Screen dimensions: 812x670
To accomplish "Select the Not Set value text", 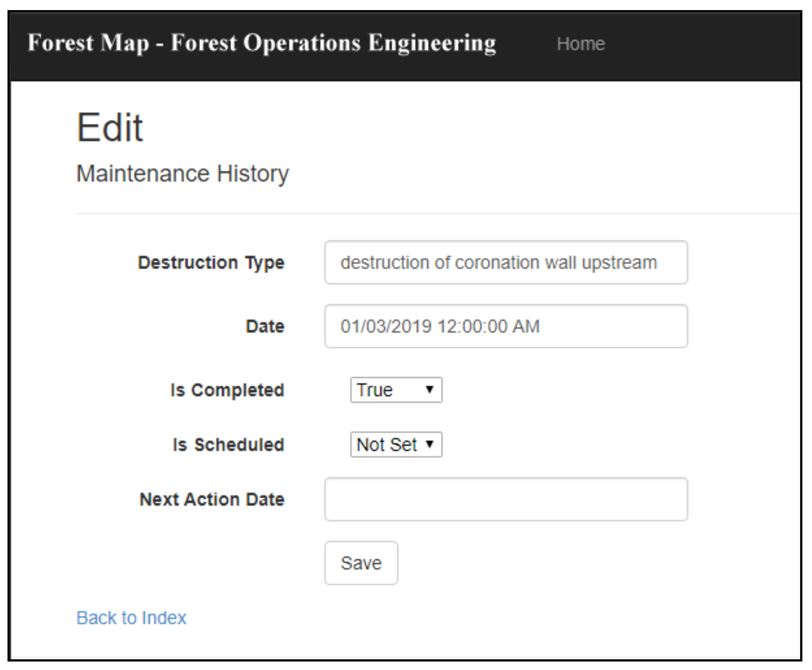I will [387, 445].
